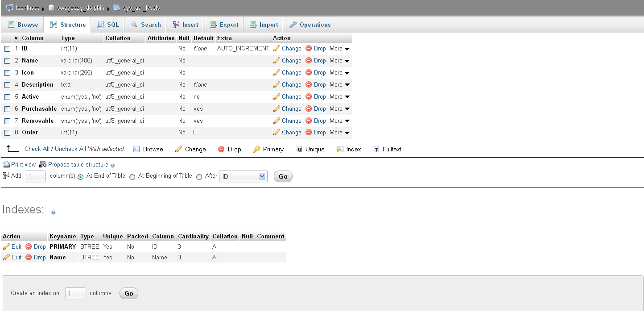
Task: Open the Operations tab
Action: tap(310, 25)
